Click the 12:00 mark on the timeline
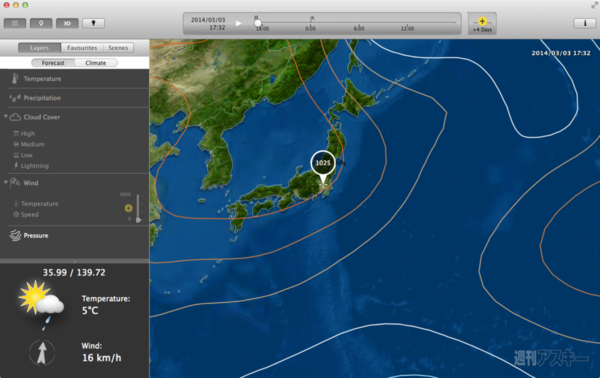This screenshot has height=378, width=600. point(407,28)
